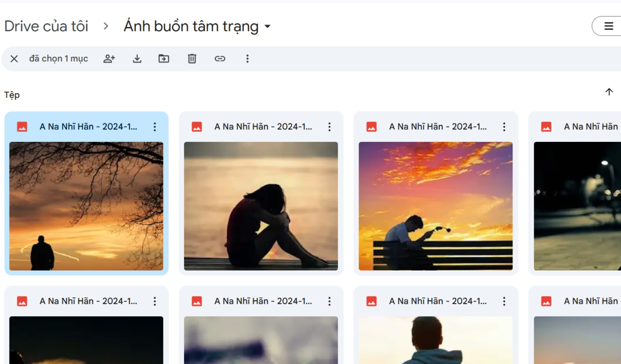Copy link for the selected file
This screenshot has height=364, width=621.
pos(220,59)
